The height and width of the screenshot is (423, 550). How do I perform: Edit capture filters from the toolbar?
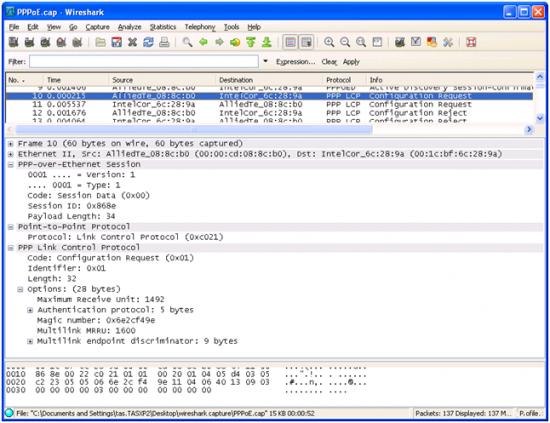click(400, 42)
